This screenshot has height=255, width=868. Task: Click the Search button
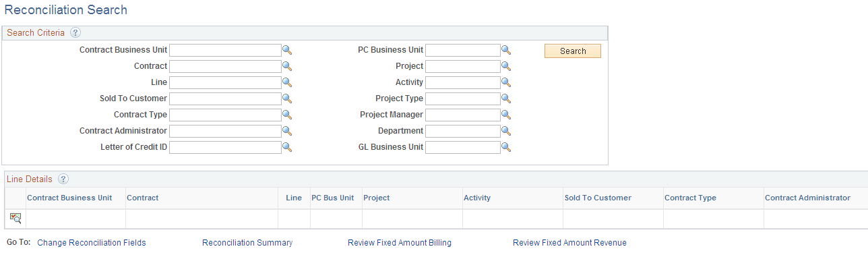[573, 51]
